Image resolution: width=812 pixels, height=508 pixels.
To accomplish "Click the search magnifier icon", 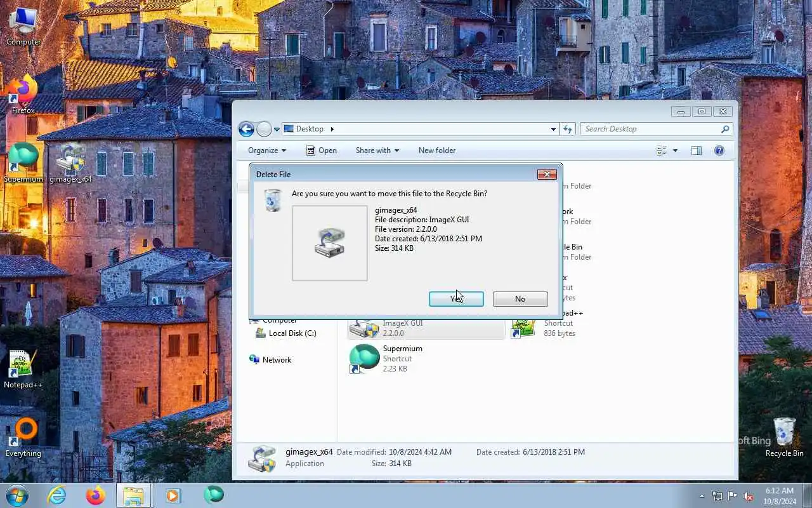I will [x=725, y=129].
